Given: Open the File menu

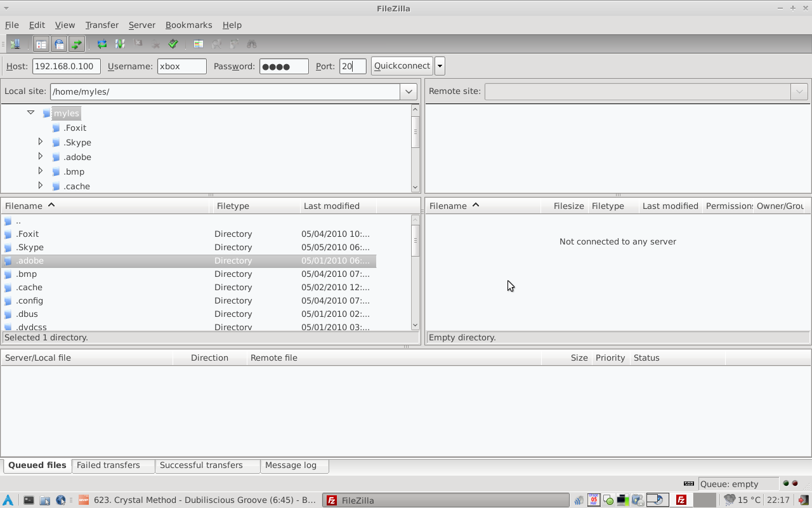Looking at the screenshot, I should pos(12,25).
